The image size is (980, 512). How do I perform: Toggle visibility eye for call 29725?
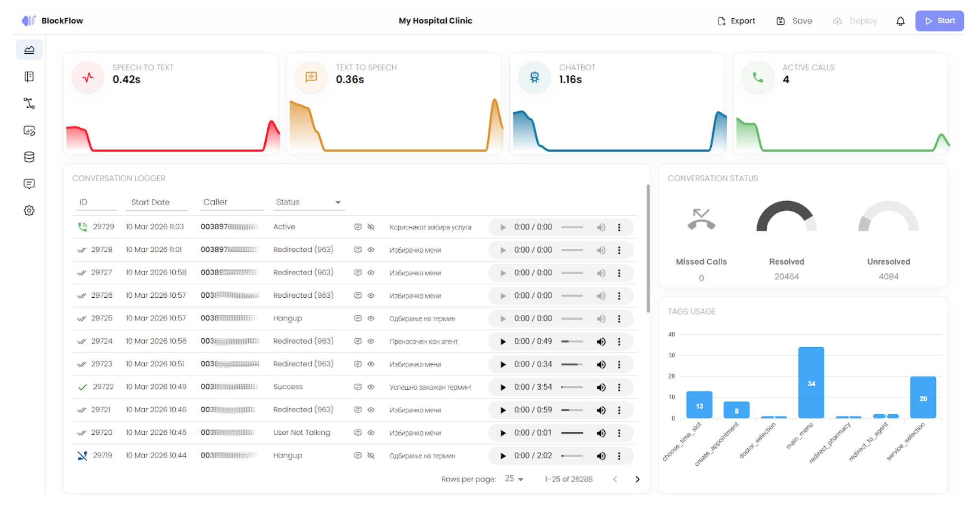click(371, 318)
